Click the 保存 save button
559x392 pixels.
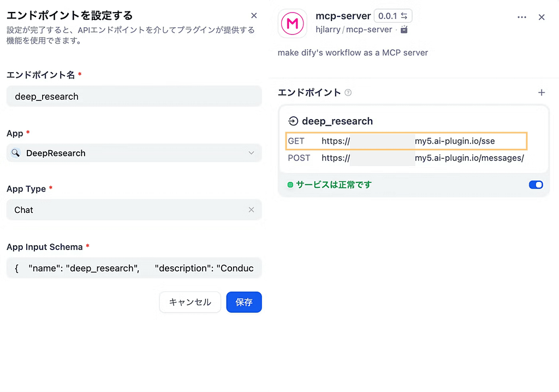(244, 302)
